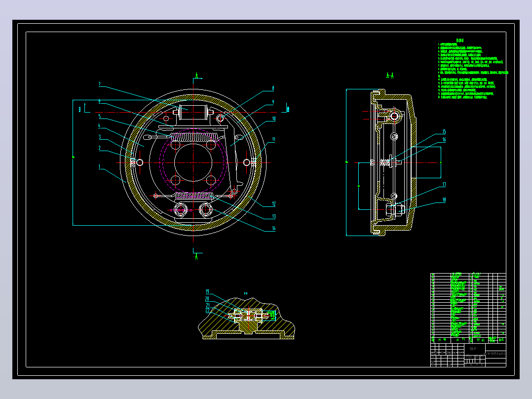Select part callout number 14

(x=273, y=229)
